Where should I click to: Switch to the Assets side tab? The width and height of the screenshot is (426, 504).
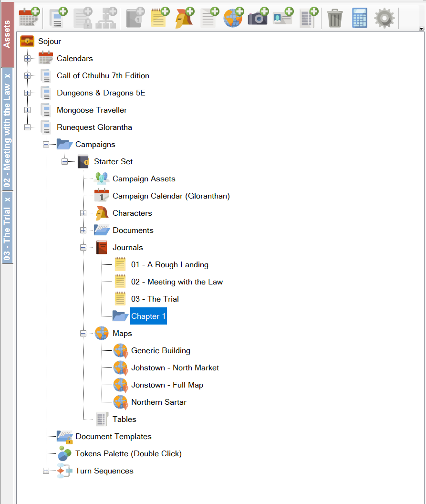click(x=7, y=34)
